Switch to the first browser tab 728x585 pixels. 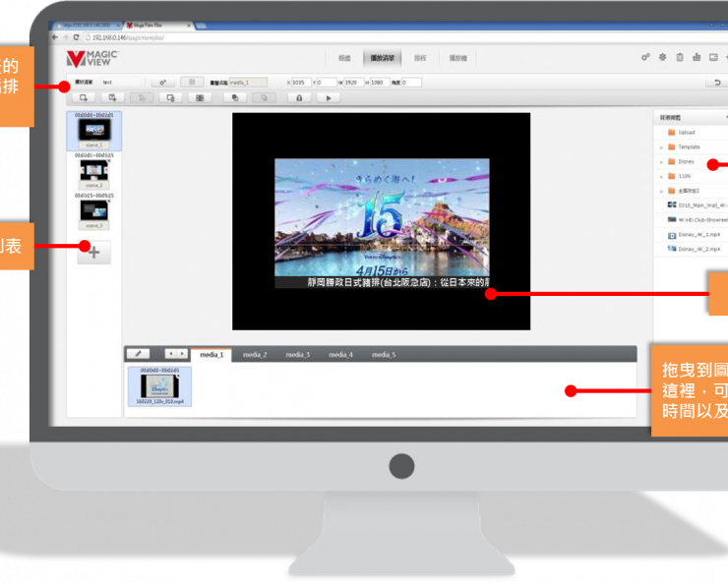pyautogui.click(x=87, y=25)
